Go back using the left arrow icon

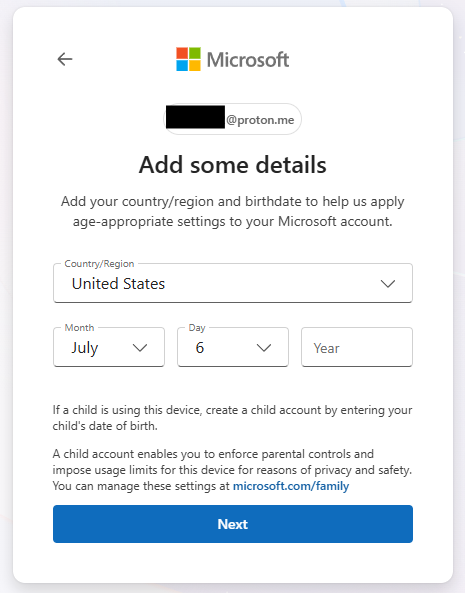tap(65, 59)
